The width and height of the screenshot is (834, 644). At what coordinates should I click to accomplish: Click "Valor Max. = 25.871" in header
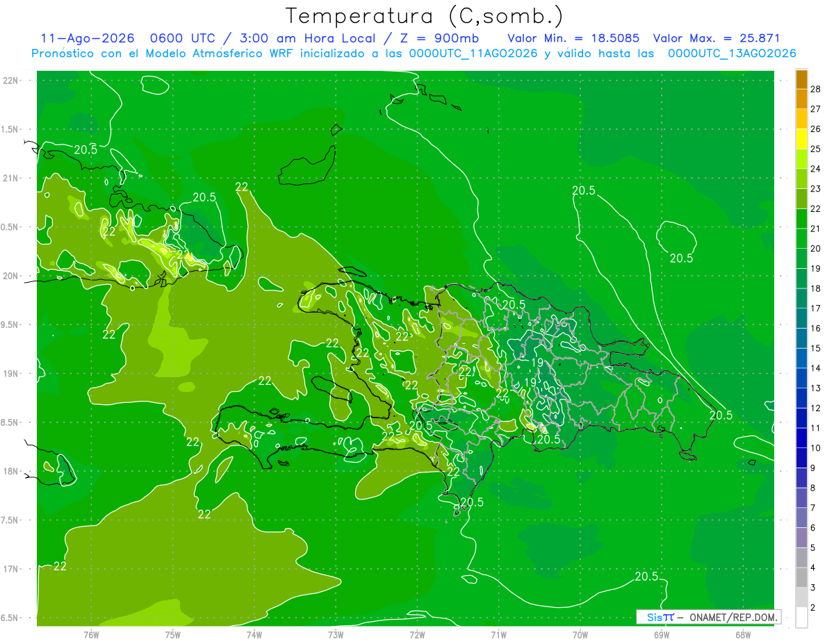coord(715,38)
